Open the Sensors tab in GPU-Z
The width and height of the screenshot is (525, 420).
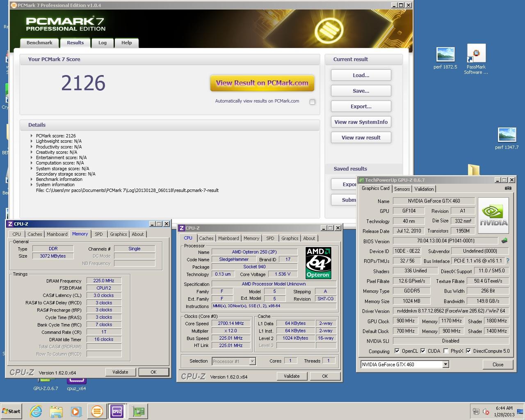(x=402, y=189)
